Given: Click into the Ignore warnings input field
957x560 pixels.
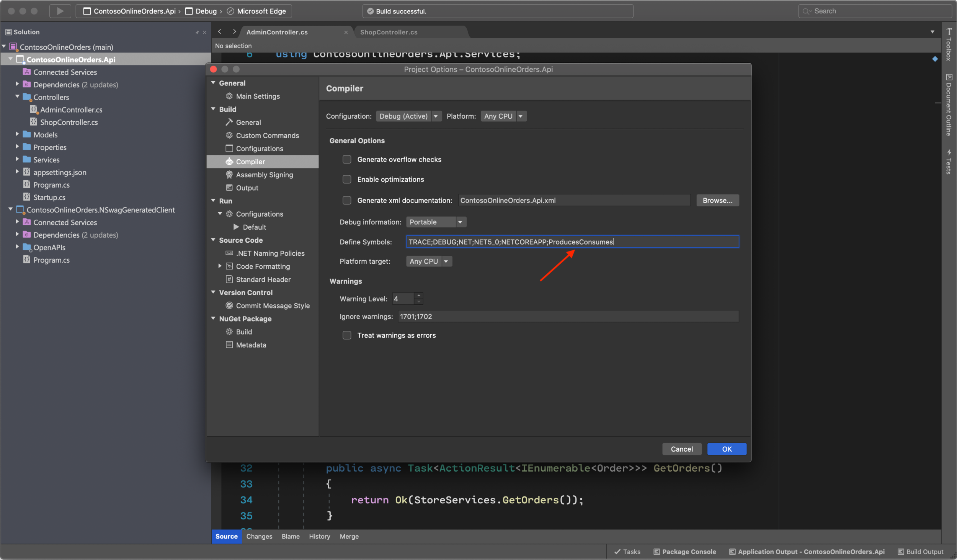Looking at the screenshot, I should click(568, 317).
